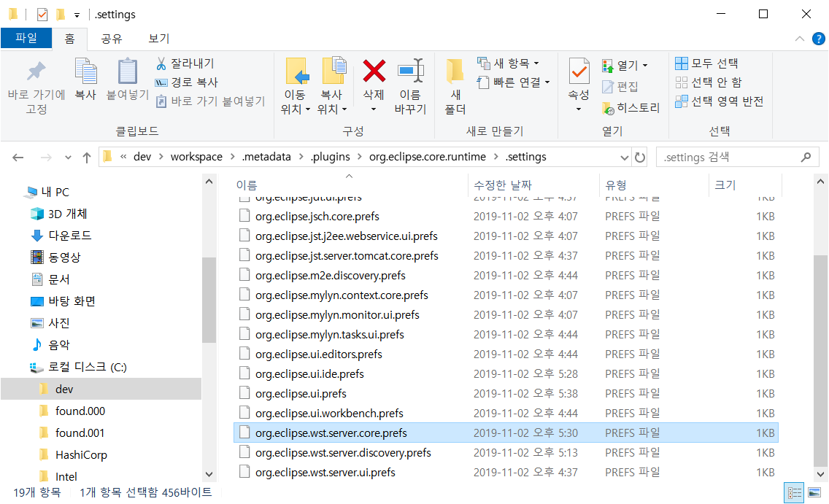The height and width of the screenshot is (504, 829).
Task: Click .plugins in the address breadcrumb
Action: [x=331, y=157]
